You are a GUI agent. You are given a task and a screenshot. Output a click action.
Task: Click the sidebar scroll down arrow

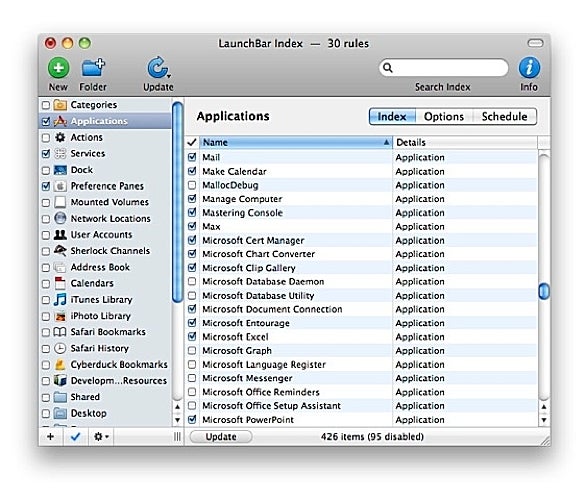pyautogui.click(x=178, y=419)
